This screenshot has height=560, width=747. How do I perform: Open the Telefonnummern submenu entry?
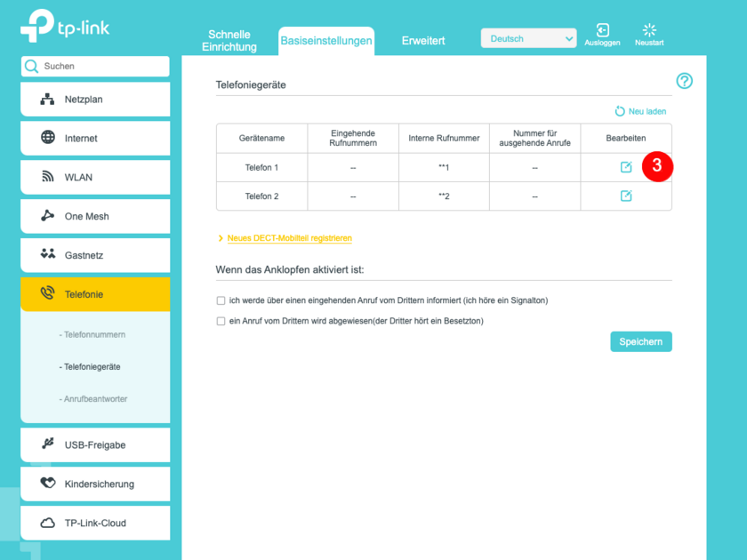tap(92, 335)
